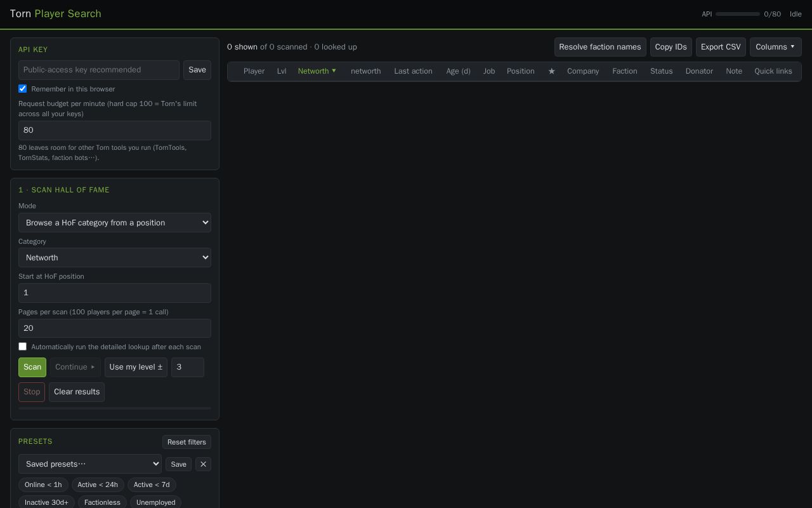This screenshot has height=508, width=812.
Task: Click the Note column header
Action: [x=734, y=71]
